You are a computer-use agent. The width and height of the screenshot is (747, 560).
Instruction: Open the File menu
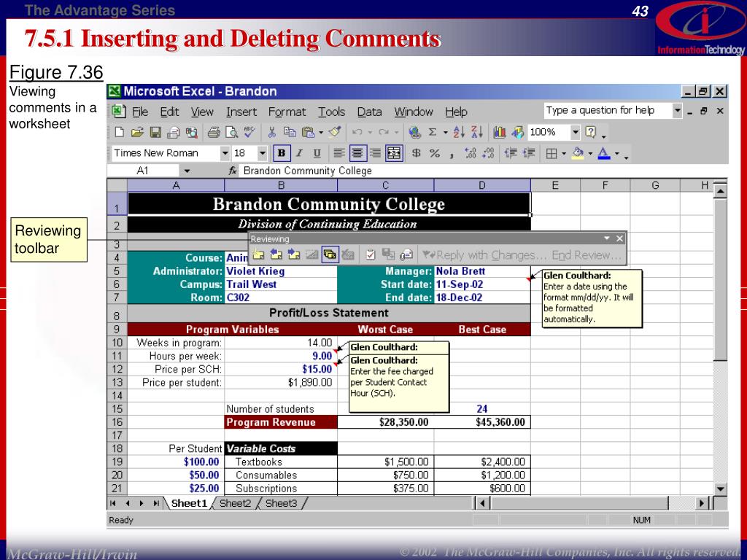(139, 112)
